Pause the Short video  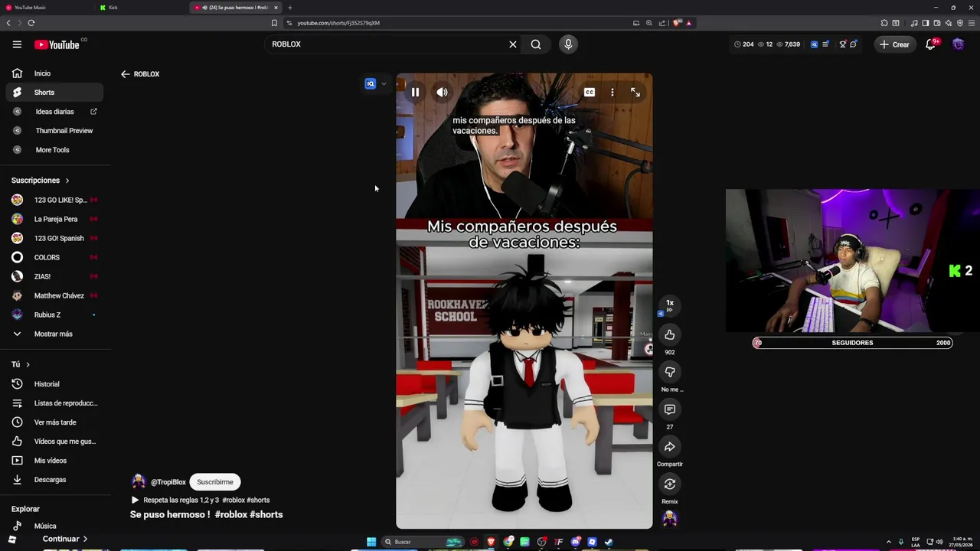click(415, 93)
